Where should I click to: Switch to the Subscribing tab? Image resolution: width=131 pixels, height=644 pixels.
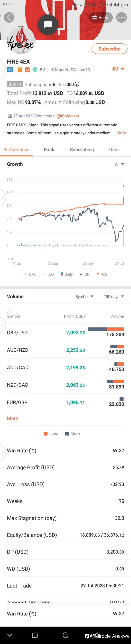click(x=82, y=149)
